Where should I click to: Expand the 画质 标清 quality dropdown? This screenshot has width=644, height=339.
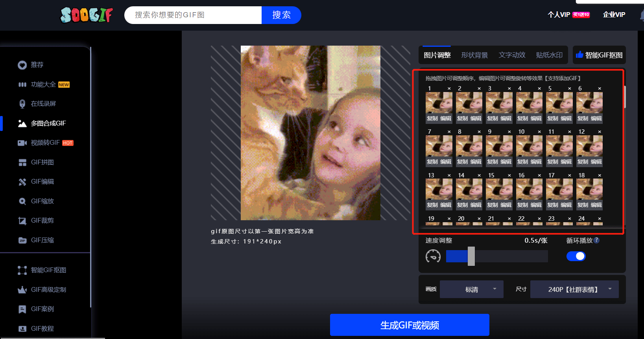tap(471, 289)
